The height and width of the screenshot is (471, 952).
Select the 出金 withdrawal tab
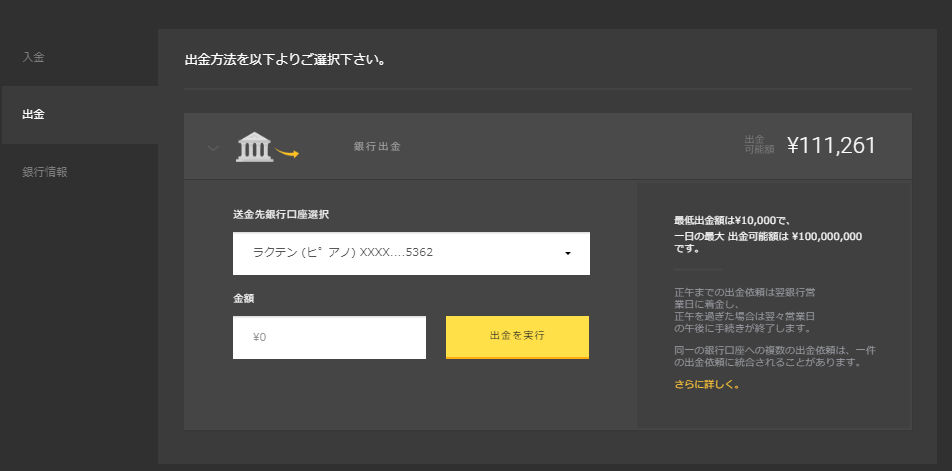79,115
